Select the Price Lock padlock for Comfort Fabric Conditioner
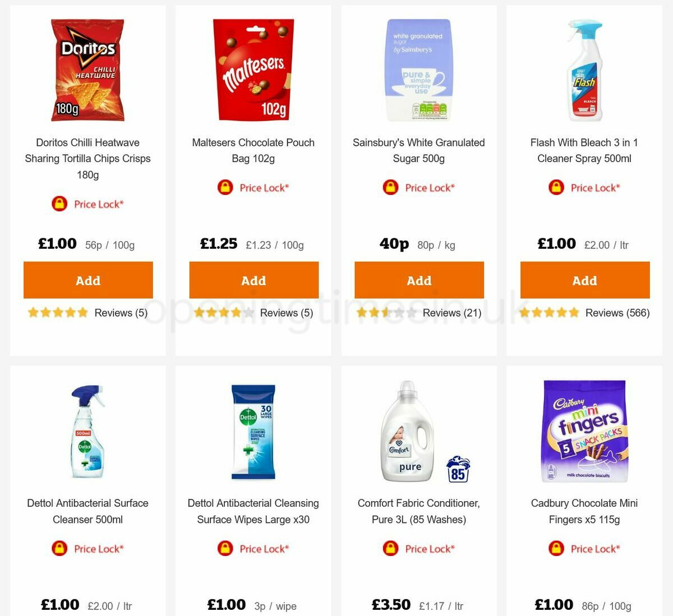 [390, 548]
